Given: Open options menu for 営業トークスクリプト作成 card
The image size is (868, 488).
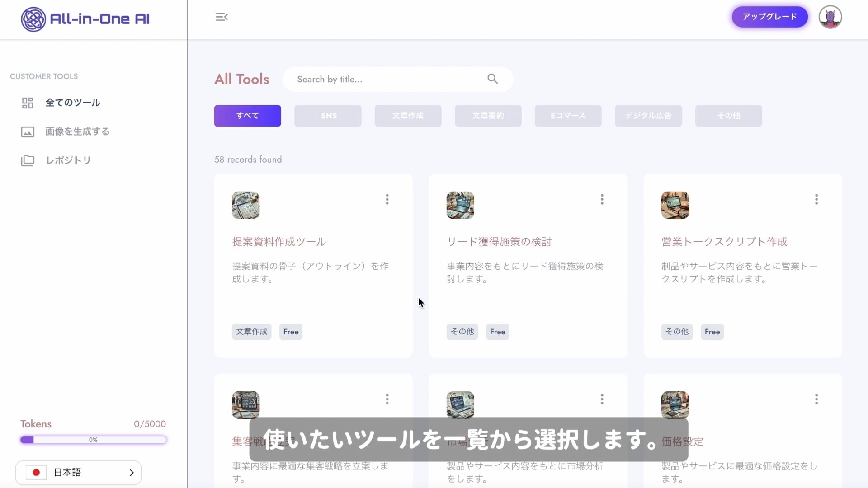Looking at the screenshot, I should [816, 199].
